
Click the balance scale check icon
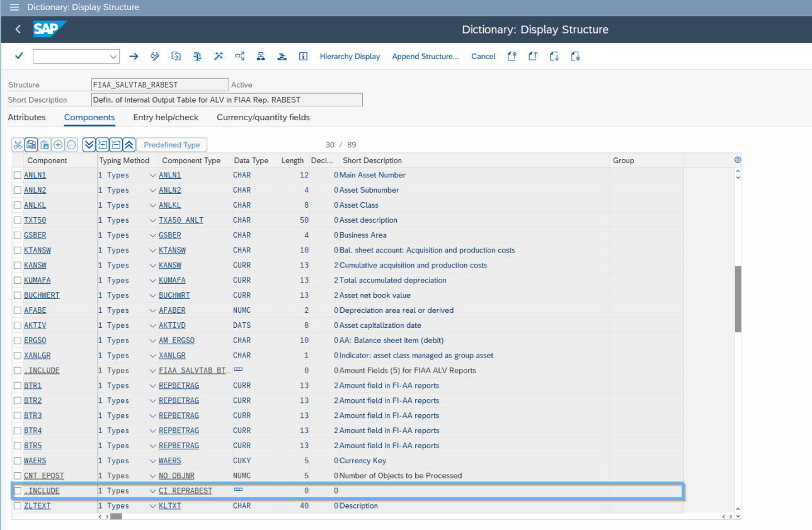(197, 56)
